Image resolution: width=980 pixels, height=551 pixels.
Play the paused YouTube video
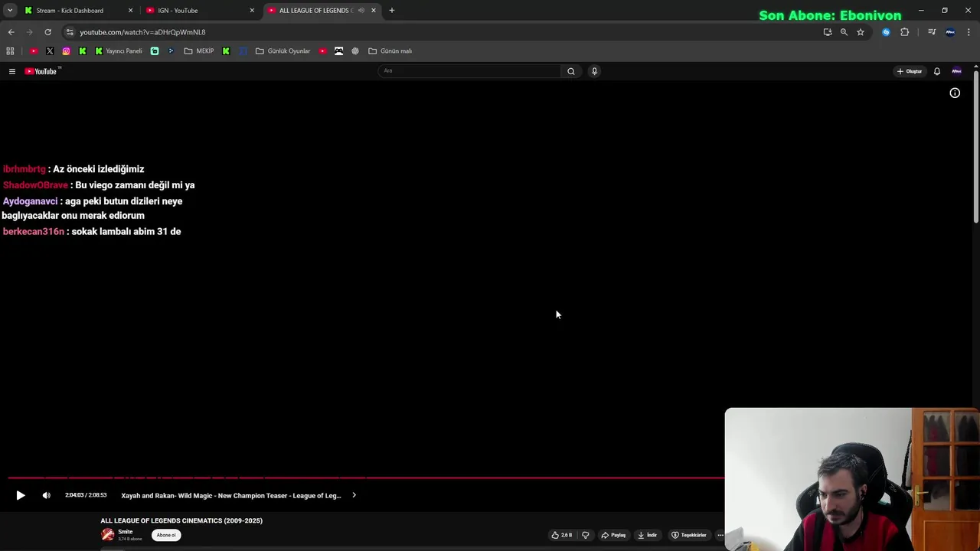coord(21,495)
